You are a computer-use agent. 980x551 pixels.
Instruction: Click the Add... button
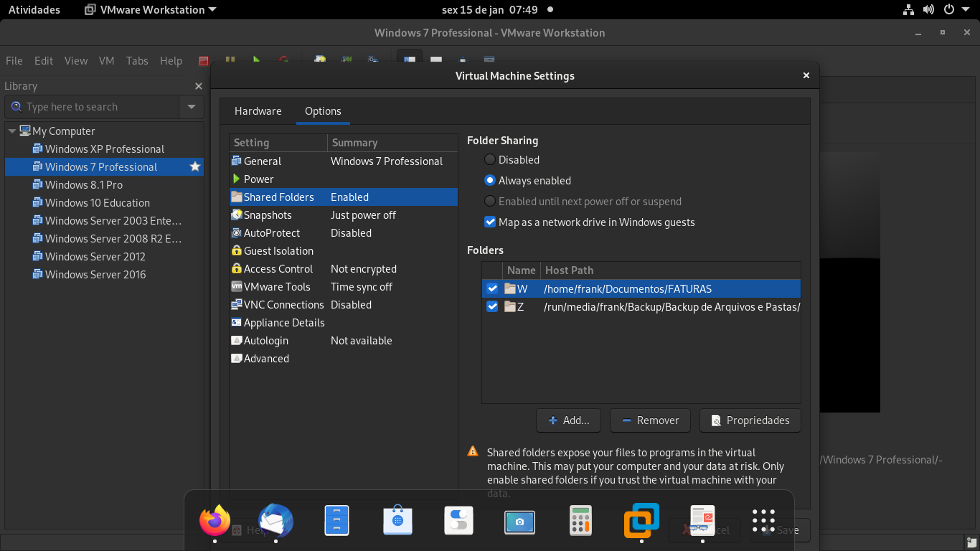click(568, 420)
